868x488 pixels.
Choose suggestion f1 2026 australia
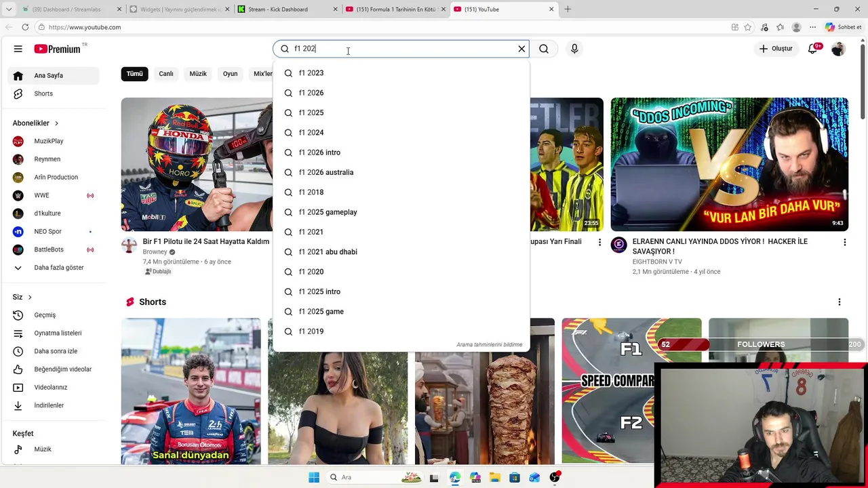(x=401, y=172)
